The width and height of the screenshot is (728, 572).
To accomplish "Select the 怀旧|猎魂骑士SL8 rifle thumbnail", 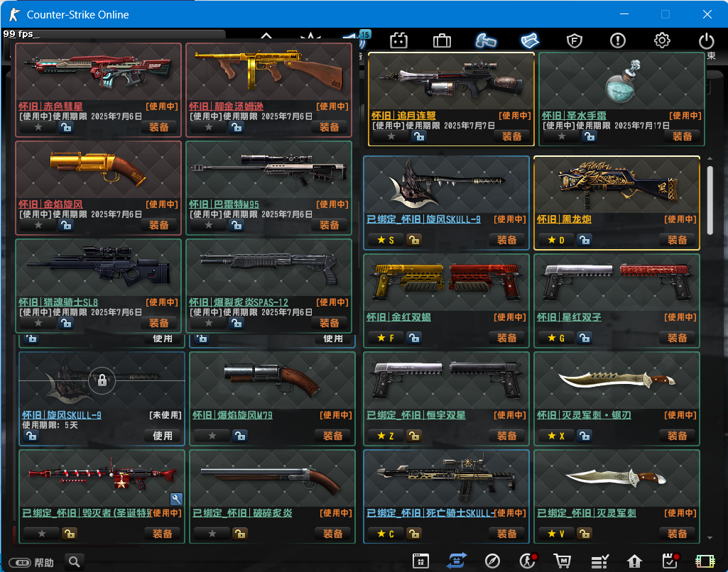I will tap(98, 268).
